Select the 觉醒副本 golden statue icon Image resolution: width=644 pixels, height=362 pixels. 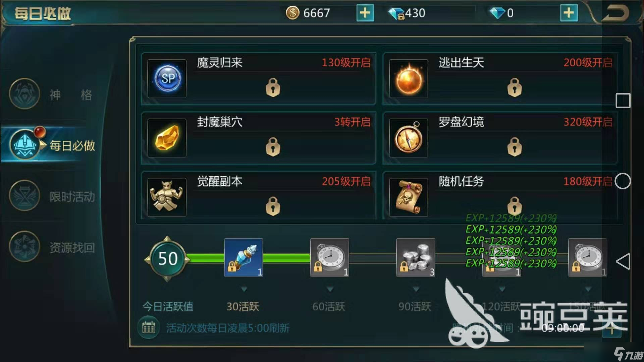click(167, 197)
